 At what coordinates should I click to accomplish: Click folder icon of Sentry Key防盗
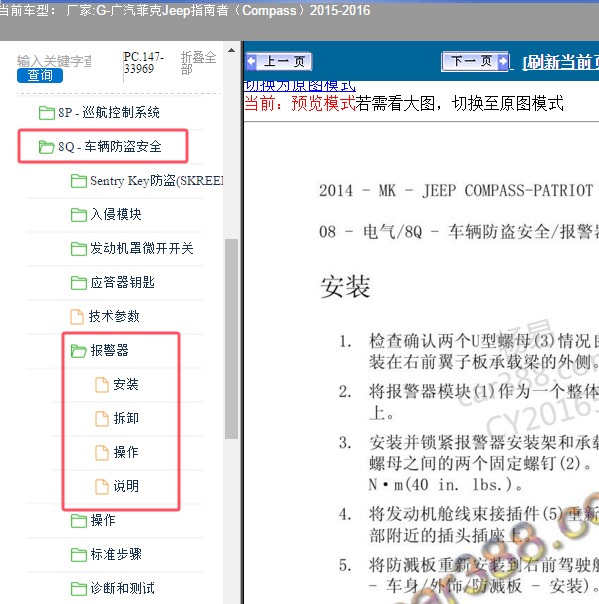79,181
